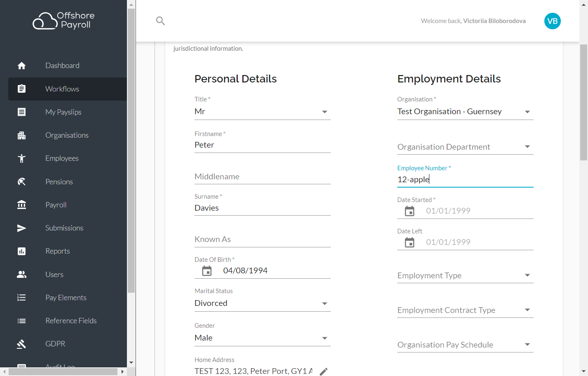Click the Organisations building icon
This screenshot has width=588, height=376.
(x=22, y=135)
